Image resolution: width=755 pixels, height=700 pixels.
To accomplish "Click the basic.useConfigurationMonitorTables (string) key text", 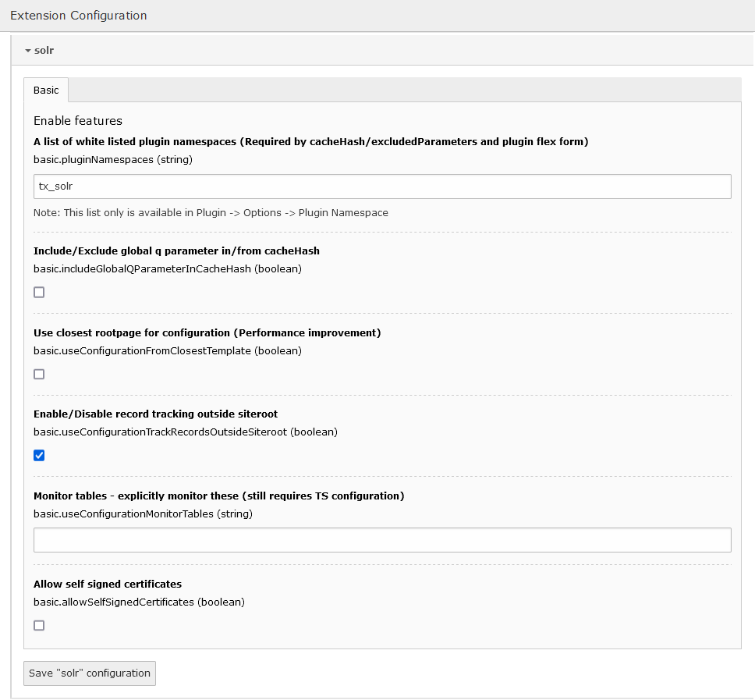I will 143,513.
